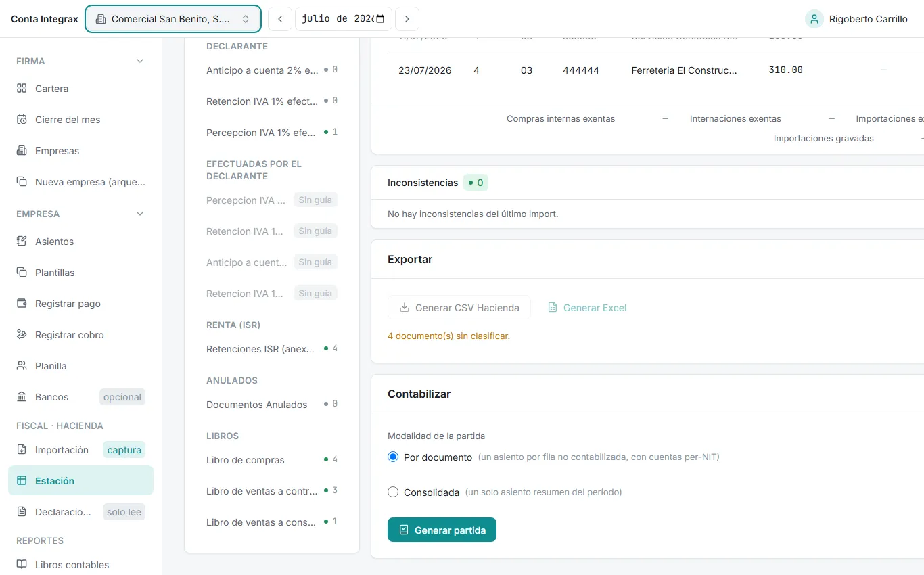Open Cartera in the sidebar
This screenshot has height=575, width=924.
coord(80,89)
